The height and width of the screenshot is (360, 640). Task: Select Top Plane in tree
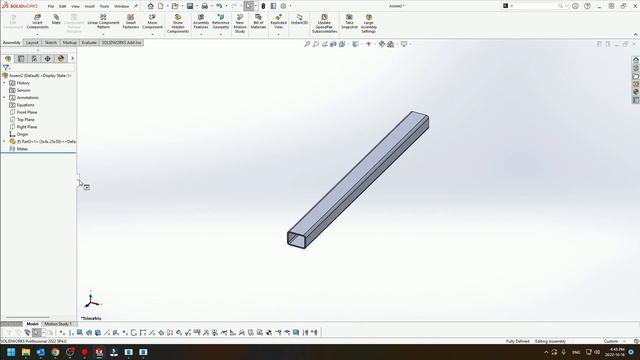click(x=25, y=120)
